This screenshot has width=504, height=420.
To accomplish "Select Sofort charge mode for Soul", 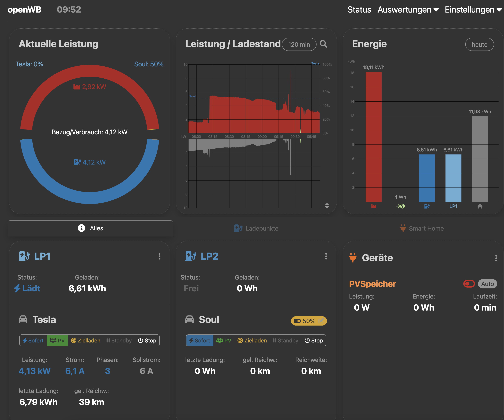I will coord(200,340).
